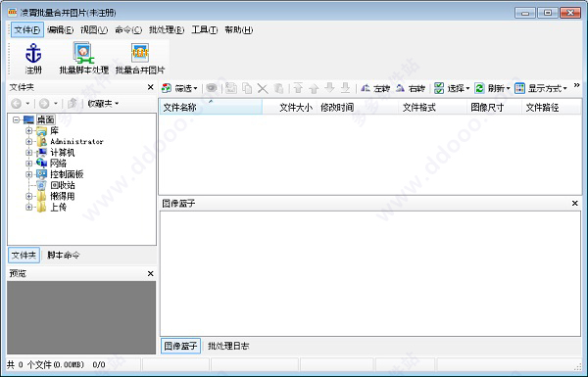Sort by 文件名称 column header
Viewport: 588px width, 377px height.
211,108
